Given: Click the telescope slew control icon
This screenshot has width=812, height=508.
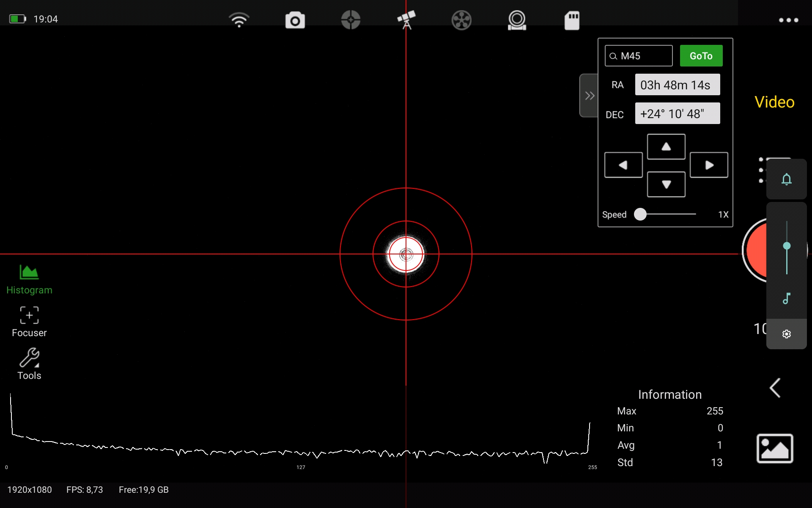Looking at the screenshot, I should coord(406,19).
